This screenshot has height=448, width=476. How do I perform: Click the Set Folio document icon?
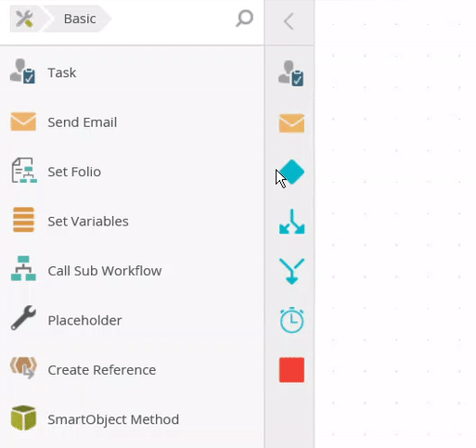click(x=24, y=171)
